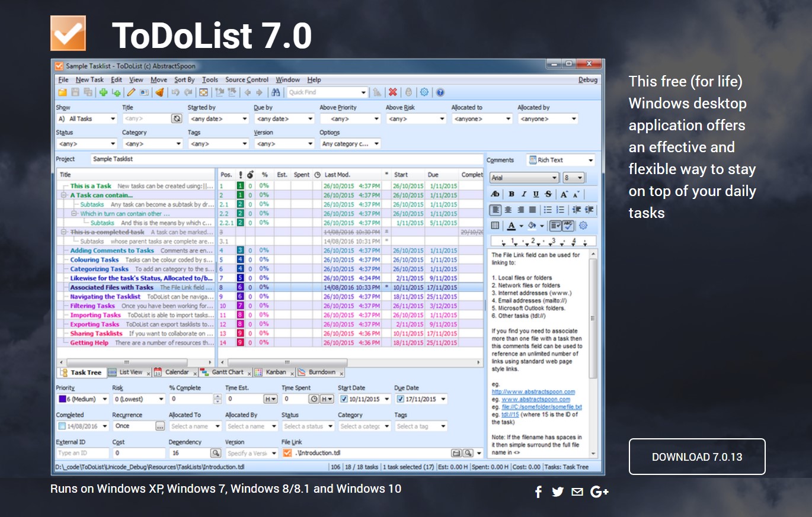The height and width of the screenshot is (517, 812).
Task: Click the background fill color bucket button
Action: pyautogui.click(x=532, y=226)
